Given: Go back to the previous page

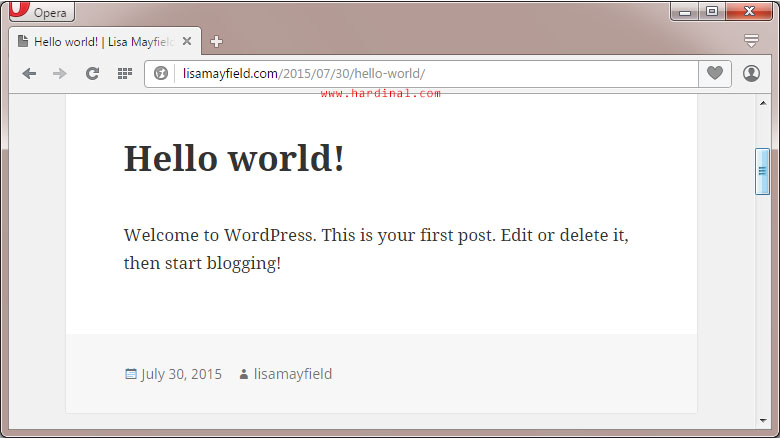Looking at the screenshot, I should (29, 74).
